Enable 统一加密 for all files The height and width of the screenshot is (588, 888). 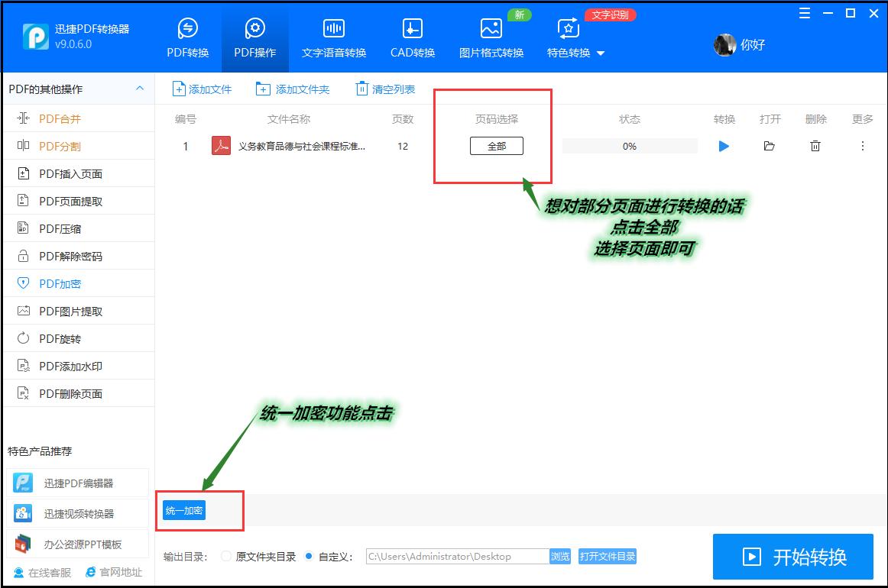183,510
